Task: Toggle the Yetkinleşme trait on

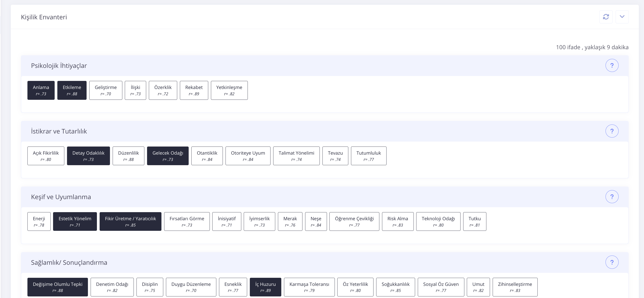Action: pos(229,90)
